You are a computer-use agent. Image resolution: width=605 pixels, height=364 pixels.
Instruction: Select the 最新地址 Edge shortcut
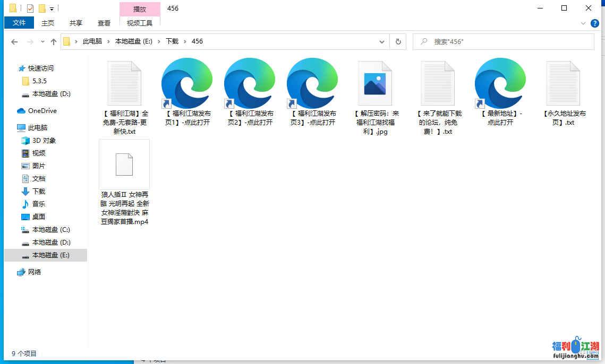pos(500,90)
